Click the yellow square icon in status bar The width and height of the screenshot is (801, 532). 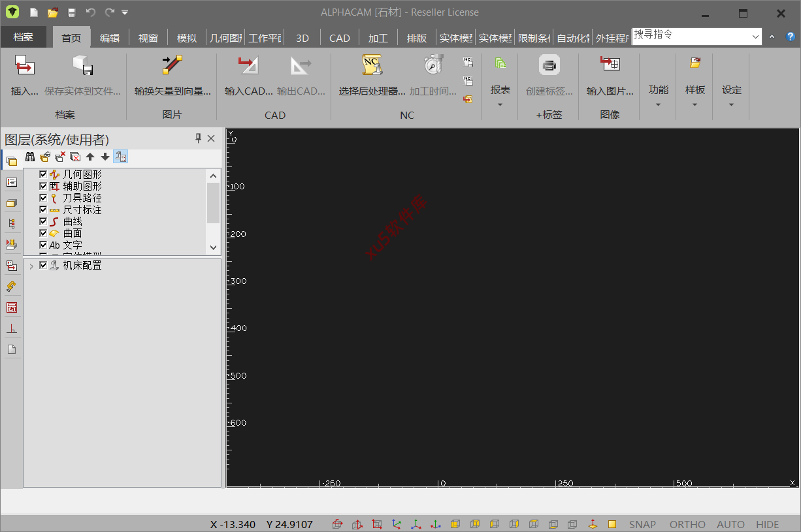612,524
